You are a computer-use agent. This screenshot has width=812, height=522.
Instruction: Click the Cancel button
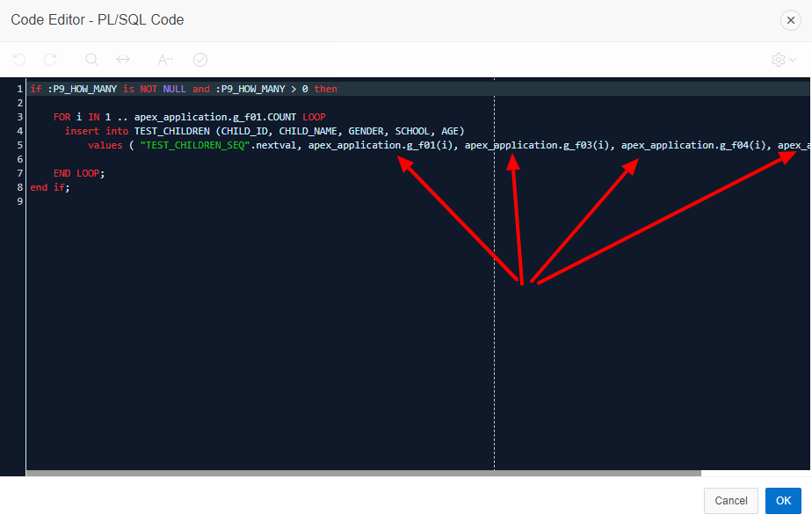pyautogui.click(x=730, y=501)
